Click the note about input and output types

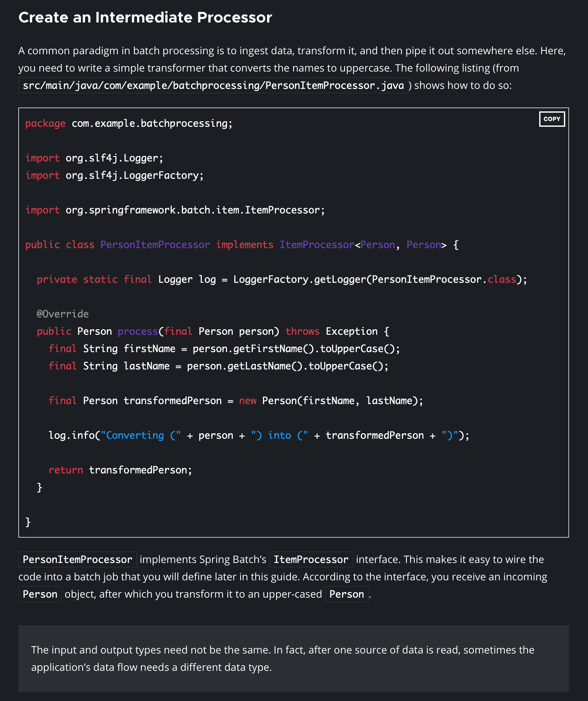pos(294,658)
